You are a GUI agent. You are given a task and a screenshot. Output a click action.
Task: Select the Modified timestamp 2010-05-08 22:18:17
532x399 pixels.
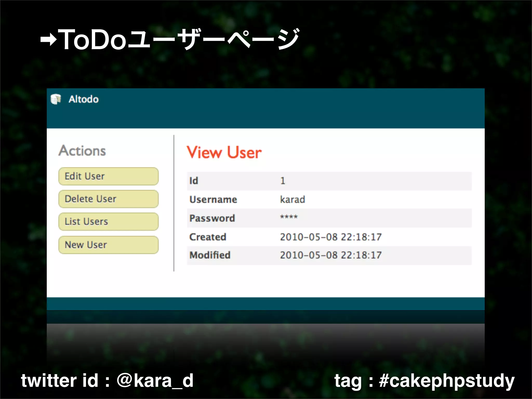coord(331,255)
